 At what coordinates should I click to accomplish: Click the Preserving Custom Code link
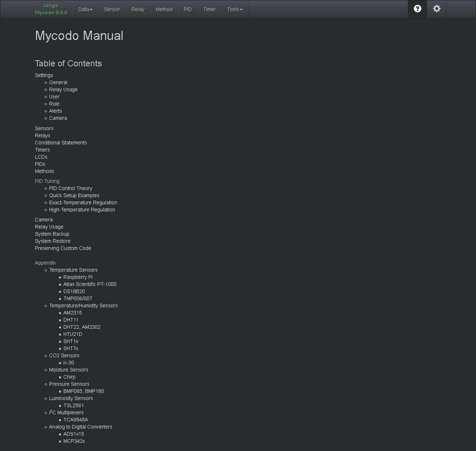[63, 248]
